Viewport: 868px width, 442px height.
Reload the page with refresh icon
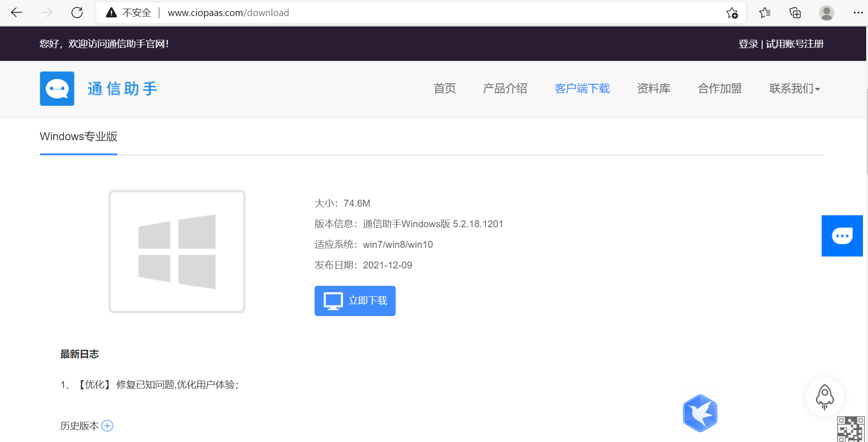[x=77, y=13]
